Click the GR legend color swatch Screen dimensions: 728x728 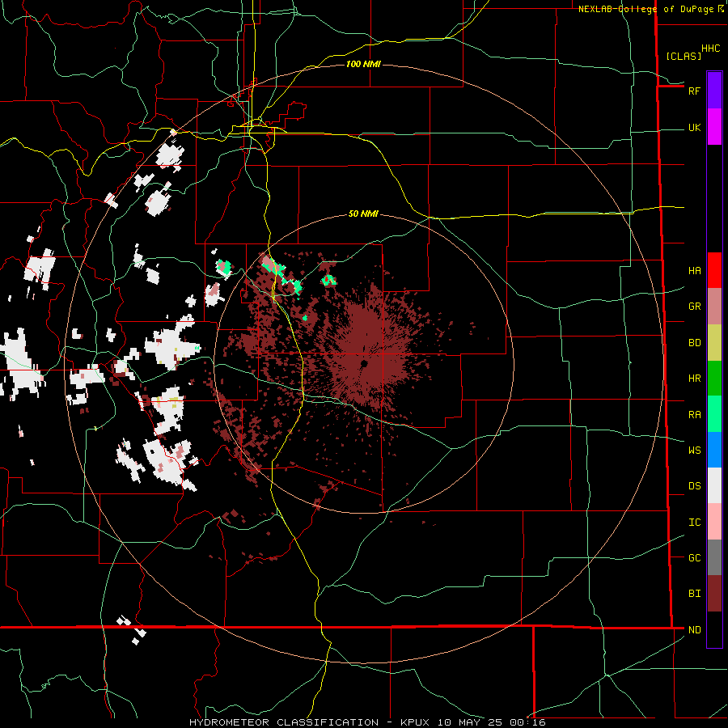coord(714,307)
